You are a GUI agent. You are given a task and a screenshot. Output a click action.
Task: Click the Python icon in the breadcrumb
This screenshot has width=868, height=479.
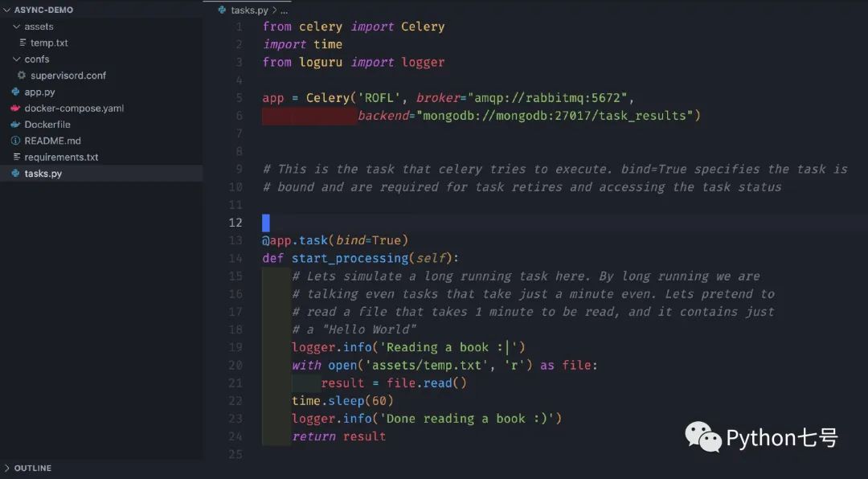click(222, 10)
